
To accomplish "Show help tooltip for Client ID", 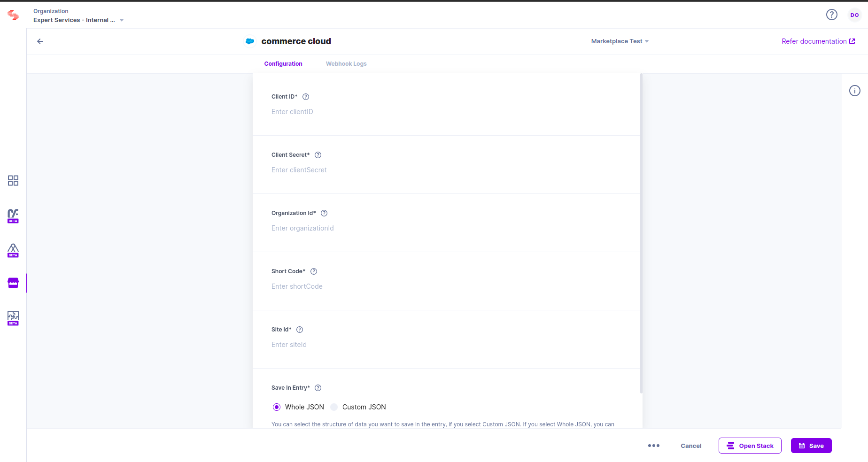I will [x=306, y=97].
